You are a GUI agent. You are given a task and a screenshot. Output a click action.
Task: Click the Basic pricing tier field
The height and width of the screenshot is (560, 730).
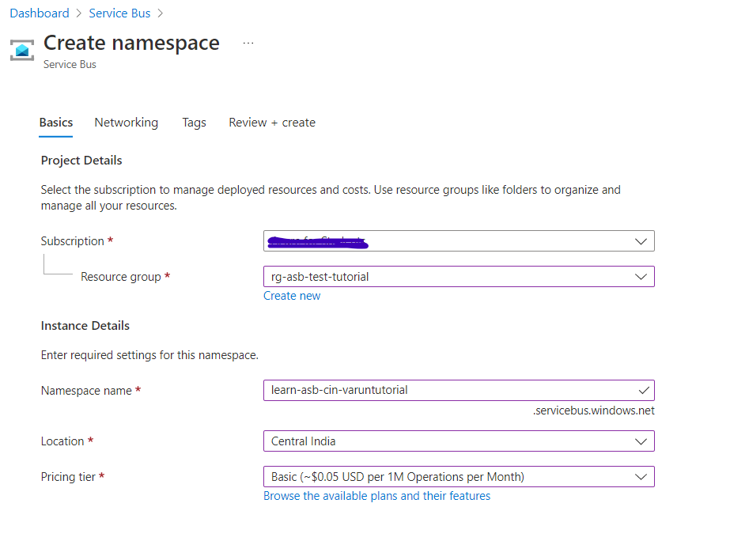[x=435, y=476]
